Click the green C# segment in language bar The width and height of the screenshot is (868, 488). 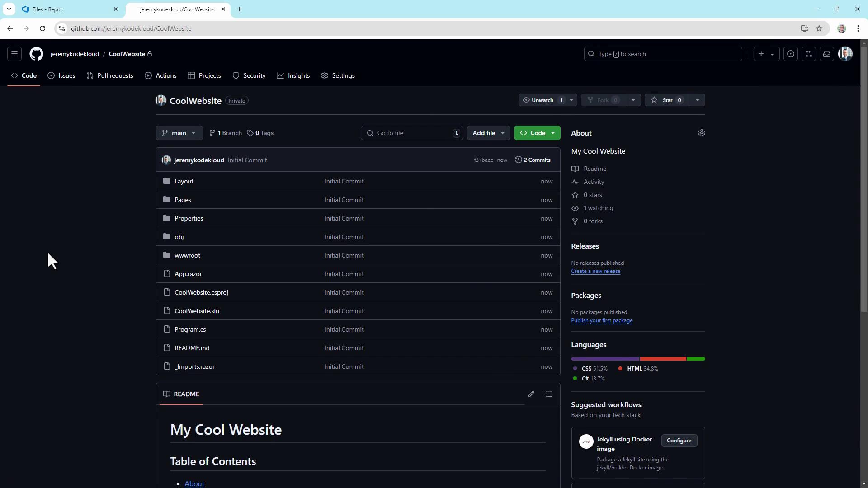point(696,359)
